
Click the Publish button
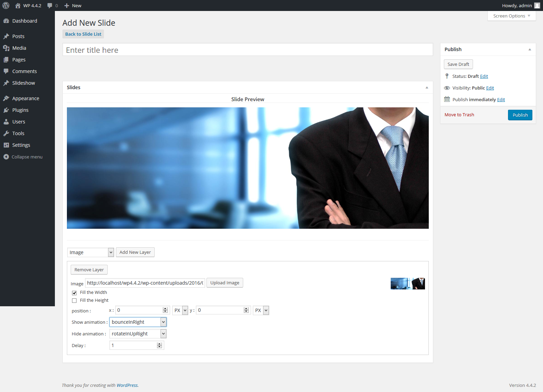520,115
